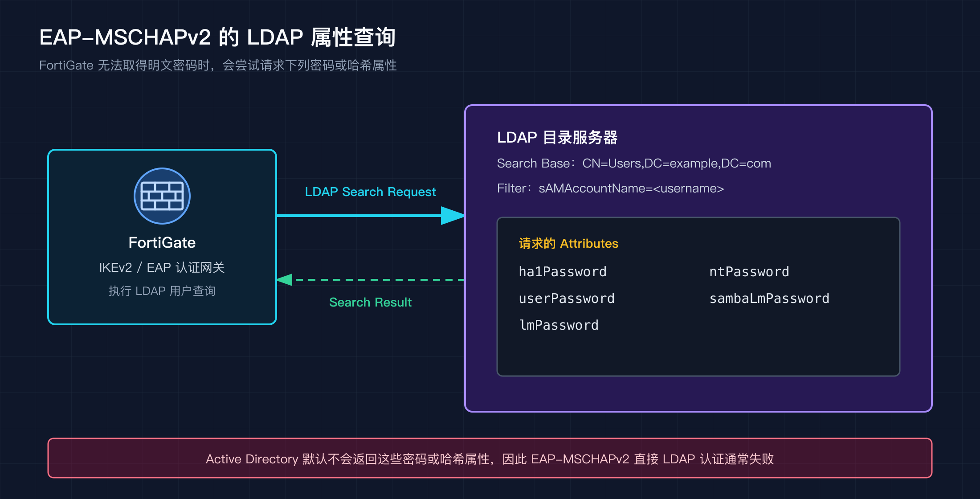Click the userPassword attribute
The image size is (980, 499).
[x=567, y=299]
